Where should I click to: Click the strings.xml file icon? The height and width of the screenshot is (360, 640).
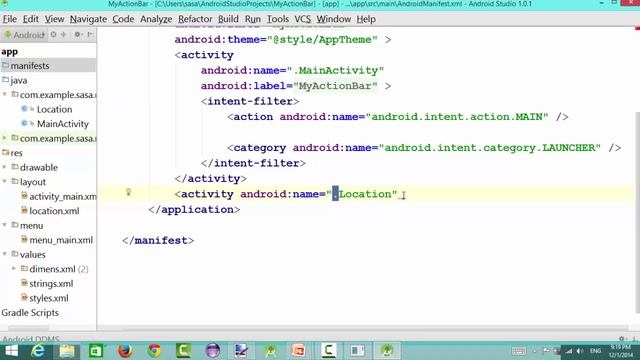click(x=24, y=283)
